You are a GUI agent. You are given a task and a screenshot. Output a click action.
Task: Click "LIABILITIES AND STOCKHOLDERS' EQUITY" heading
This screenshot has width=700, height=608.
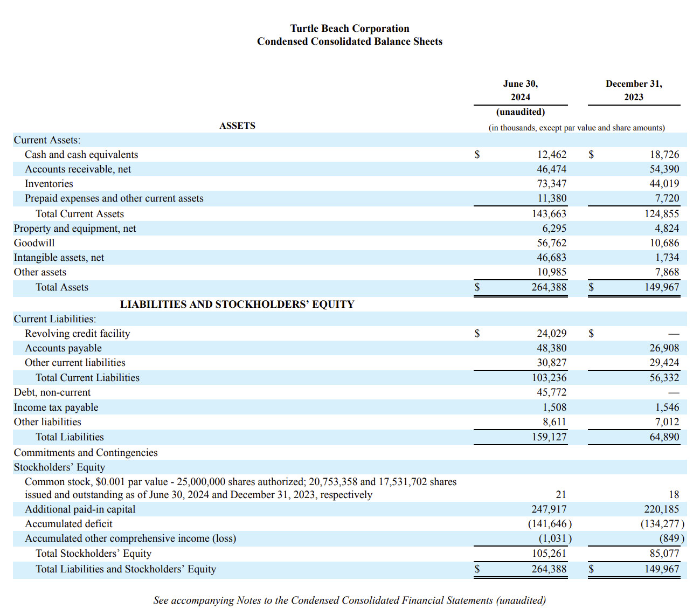[x=237, y=305]
